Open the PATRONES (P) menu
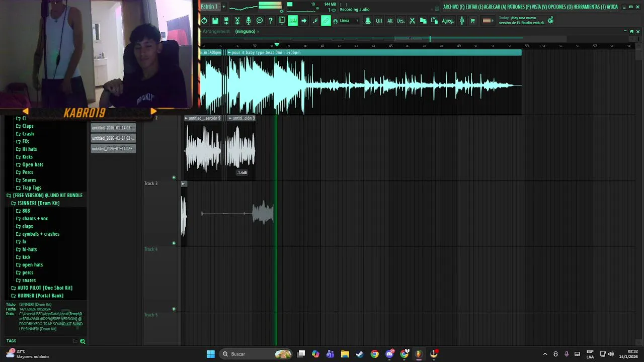Screen dimensions: 644x362 click(520, 7)
